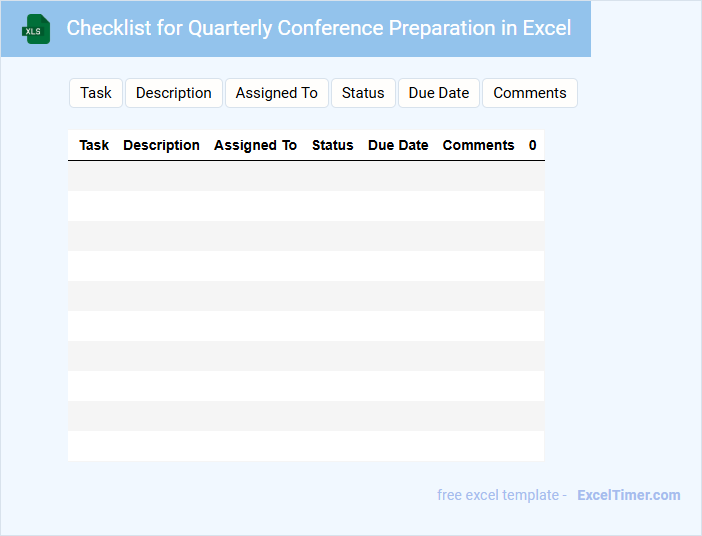The width and height of the screenshot is (702, 536).
Task: Click the checklist title heading text
Action: pyautogui.click(x=319, y=28)
